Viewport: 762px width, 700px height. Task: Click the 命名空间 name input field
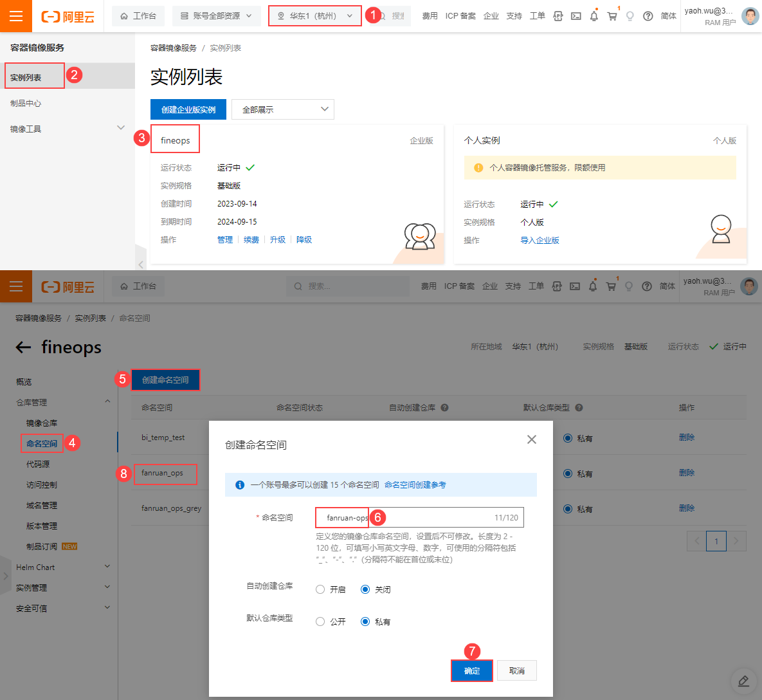coord(419,517)
